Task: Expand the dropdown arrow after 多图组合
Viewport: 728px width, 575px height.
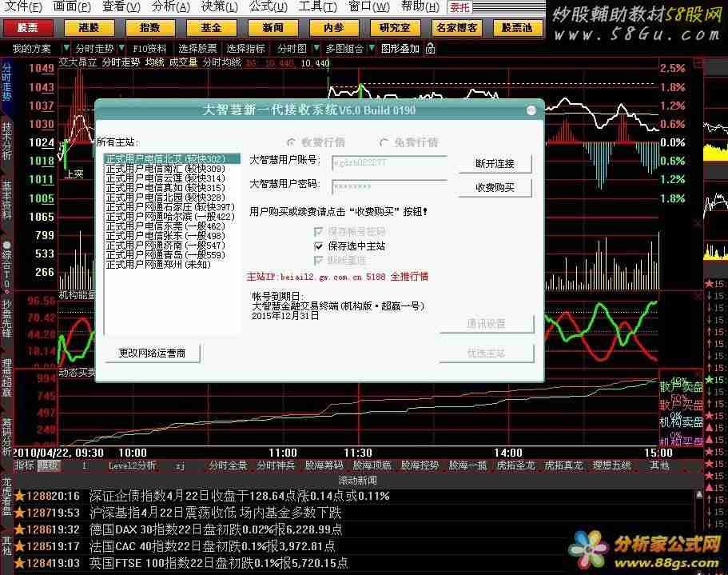Action: (x=372, y=48)
